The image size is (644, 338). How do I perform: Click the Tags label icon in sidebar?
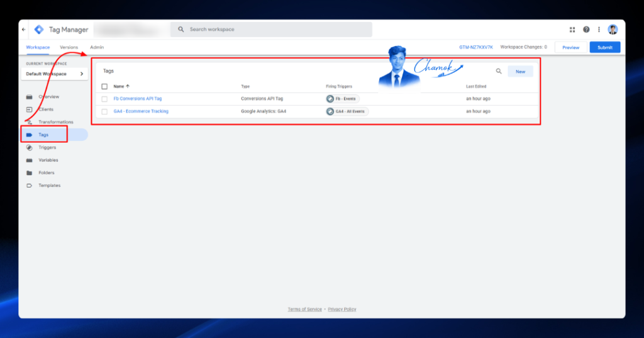pyautogui.click(x=29, y=135)
